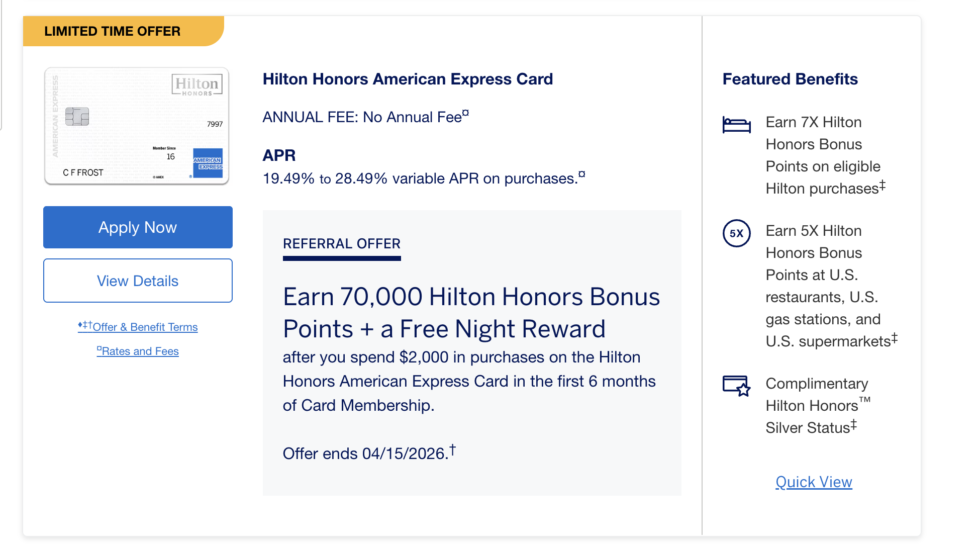Click the Apply Now button

click(138, 227)
